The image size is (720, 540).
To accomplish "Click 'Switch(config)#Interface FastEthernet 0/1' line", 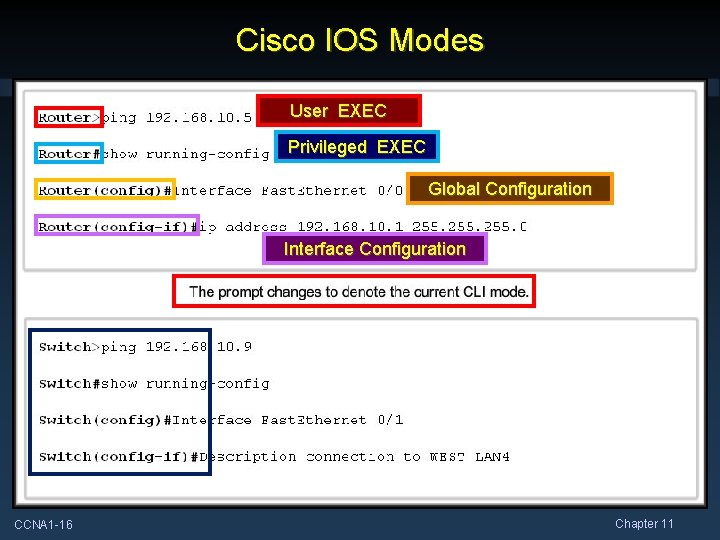I will coord(221,420).
